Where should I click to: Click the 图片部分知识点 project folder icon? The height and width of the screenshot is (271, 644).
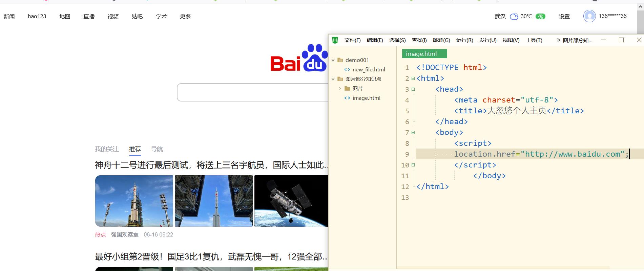pyautogui.click(x=340, y=79)
